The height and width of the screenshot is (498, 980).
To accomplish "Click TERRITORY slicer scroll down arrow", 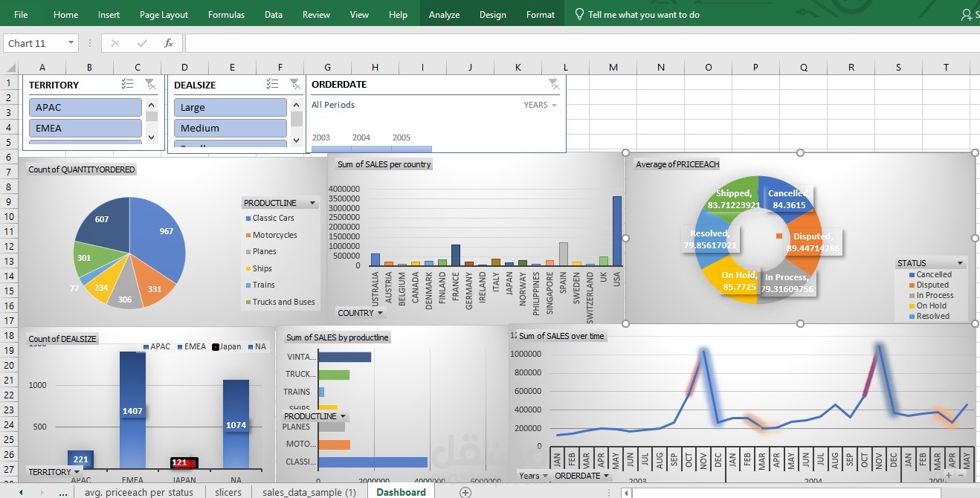I will coord(152,138).
